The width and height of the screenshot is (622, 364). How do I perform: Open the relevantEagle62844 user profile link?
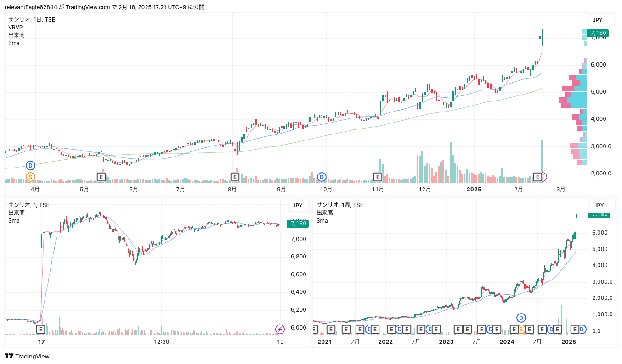[x=32, y=7]
